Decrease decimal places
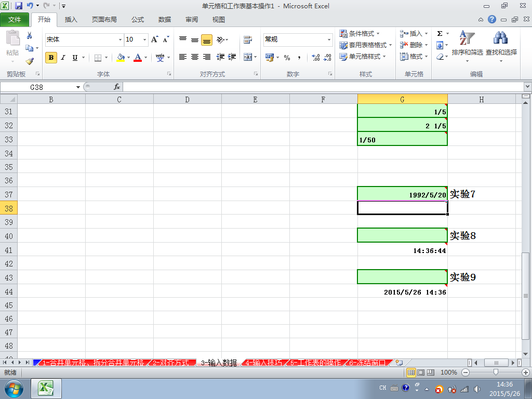This screenshot has height=399, width=532. click(x=327, y=58)
